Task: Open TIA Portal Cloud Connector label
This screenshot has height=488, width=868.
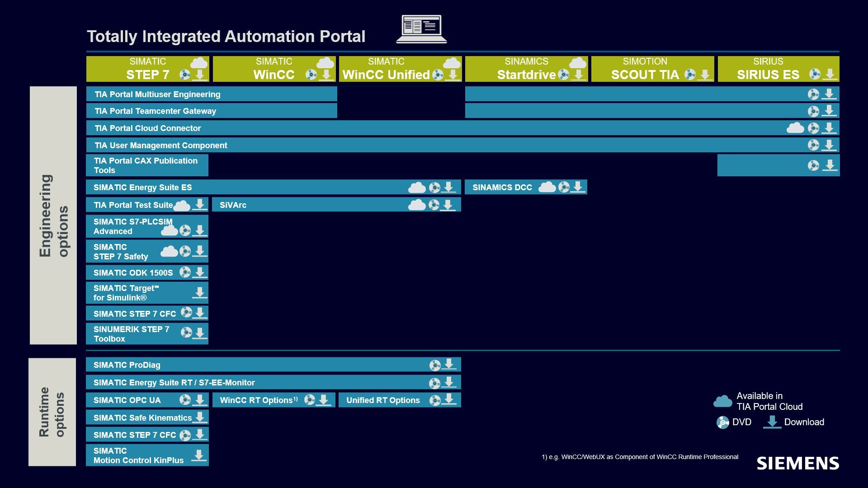Action: (147, 128)
